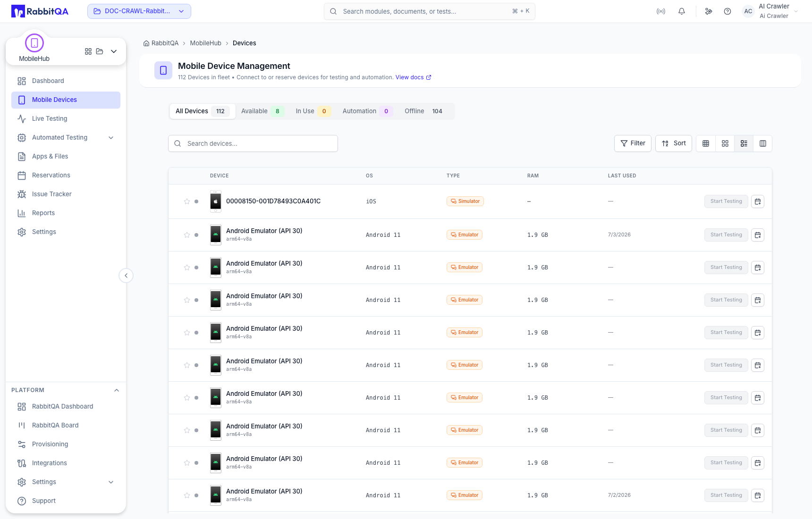This screenshot has height=519, width=812.
Task: Click the Devices breadcrumb item
Action: (x=244, y=43)
